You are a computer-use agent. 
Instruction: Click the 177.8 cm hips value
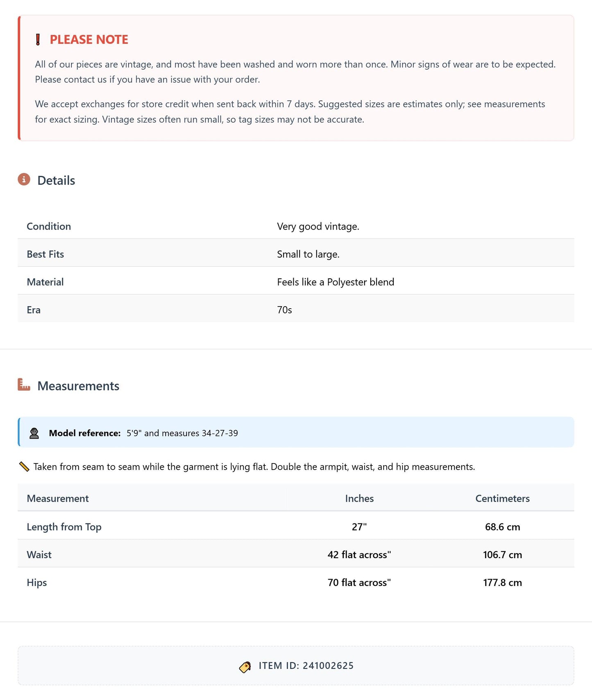(x=502, y=582)
